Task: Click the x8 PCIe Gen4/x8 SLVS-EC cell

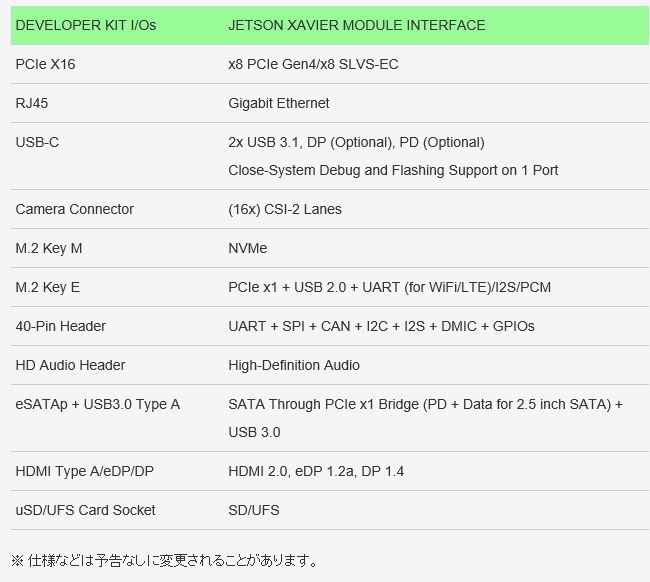Action: tap(313, 64)
